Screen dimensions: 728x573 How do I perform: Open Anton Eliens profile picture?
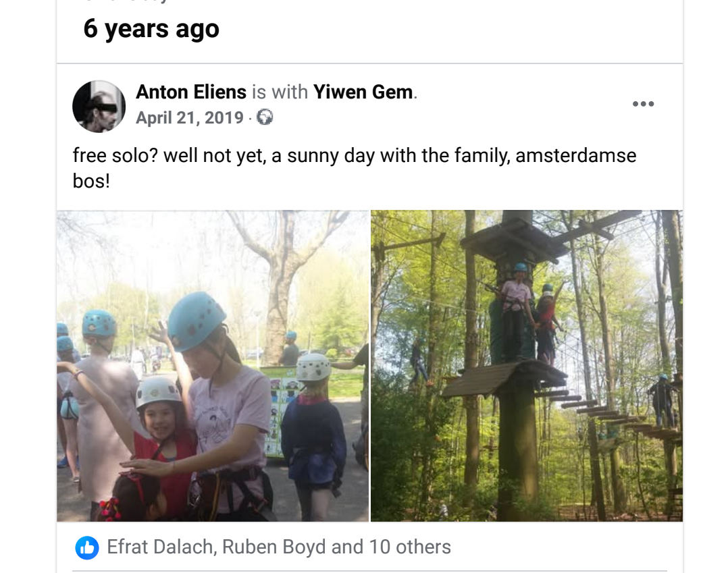[99, 106]
